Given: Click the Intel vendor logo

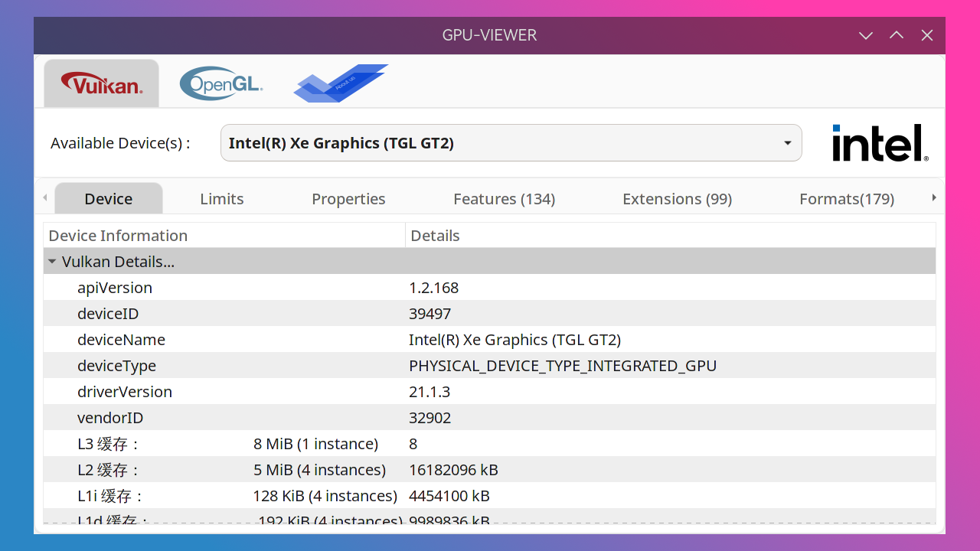Looking at the screenshot, I should click(x=880, y=142).
